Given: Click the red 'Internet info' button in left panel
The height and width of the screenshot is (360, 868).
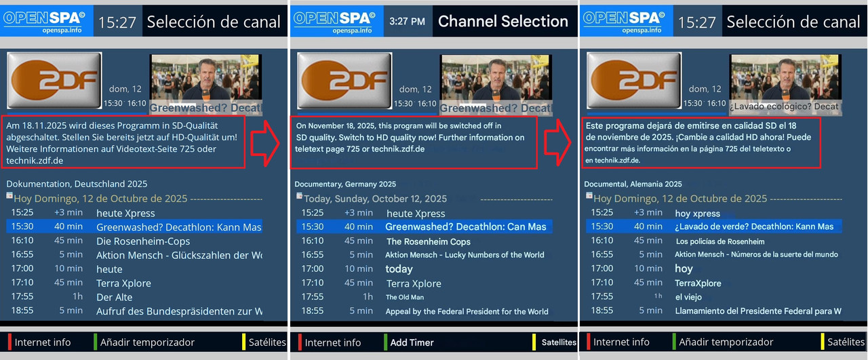Looking at the screenshot, I should 39,342.
